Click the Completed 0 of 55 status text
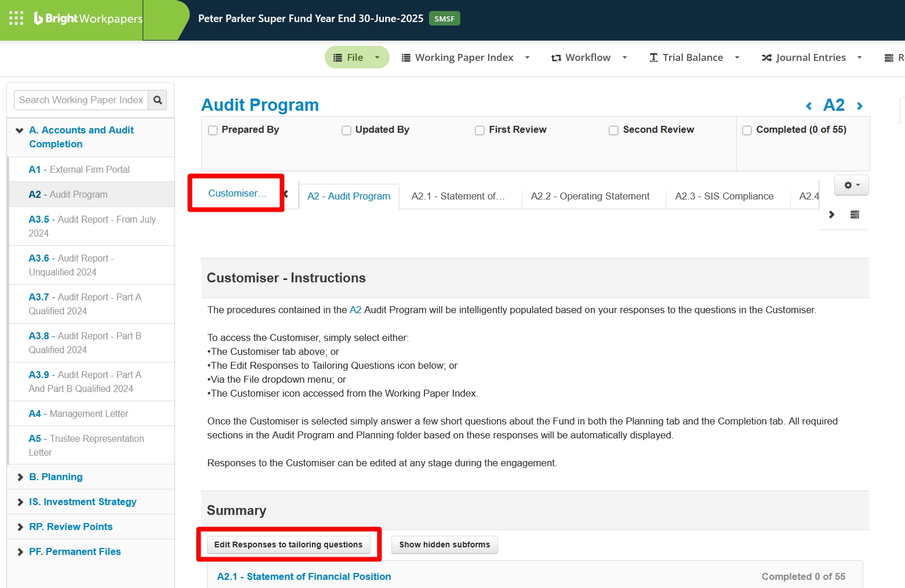905x588 pixels. coord(803,576)
